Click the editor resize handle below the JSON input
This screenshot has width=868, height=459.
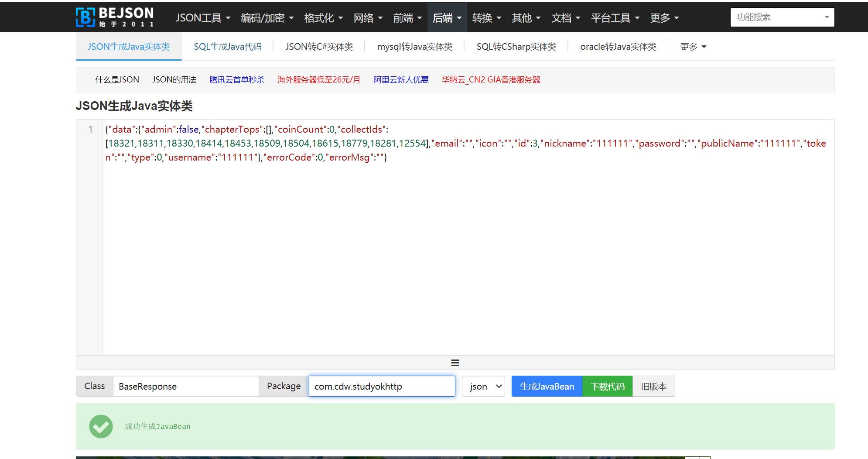pos(455,363)
